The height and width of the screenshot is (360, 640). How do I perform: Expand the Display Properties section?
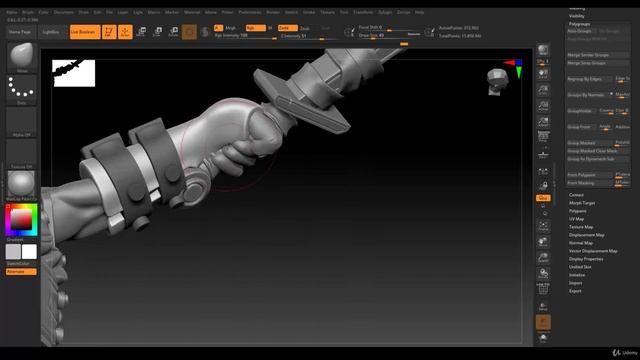point(586,259)
